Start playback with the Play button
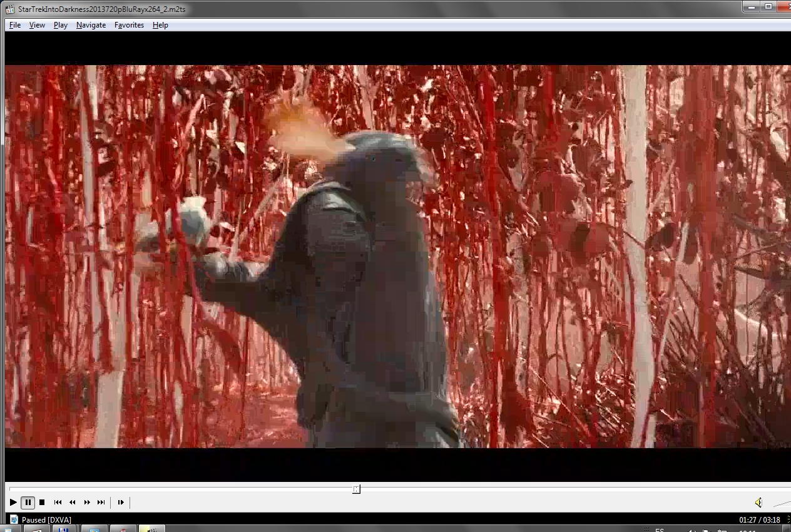The height and width of the screenshot is (532, 791). [13, 502]
